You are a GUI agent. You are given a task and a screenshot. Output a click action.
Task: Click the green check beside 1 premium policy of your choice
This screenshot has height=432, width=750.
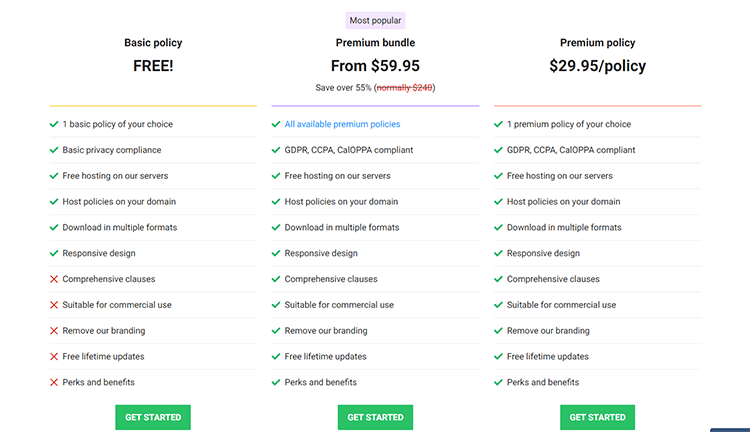498,124
